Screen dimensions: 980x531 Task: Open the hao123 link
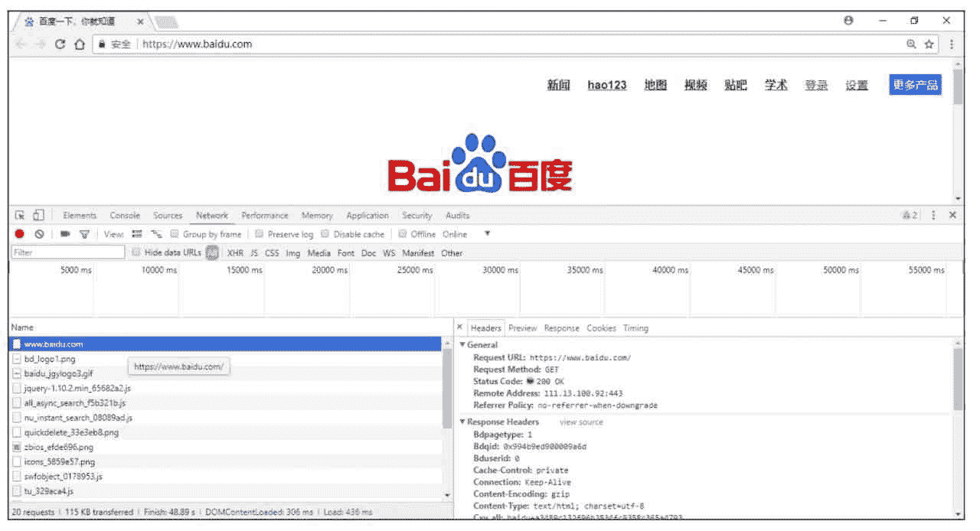[606, 86]
